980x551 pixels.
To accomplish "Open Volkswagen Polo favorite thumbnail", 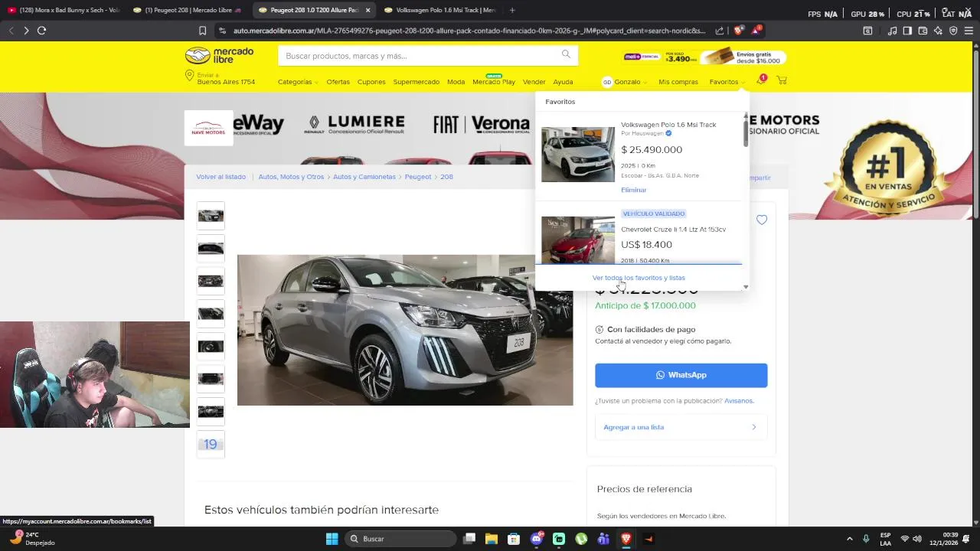I will 578,155.
